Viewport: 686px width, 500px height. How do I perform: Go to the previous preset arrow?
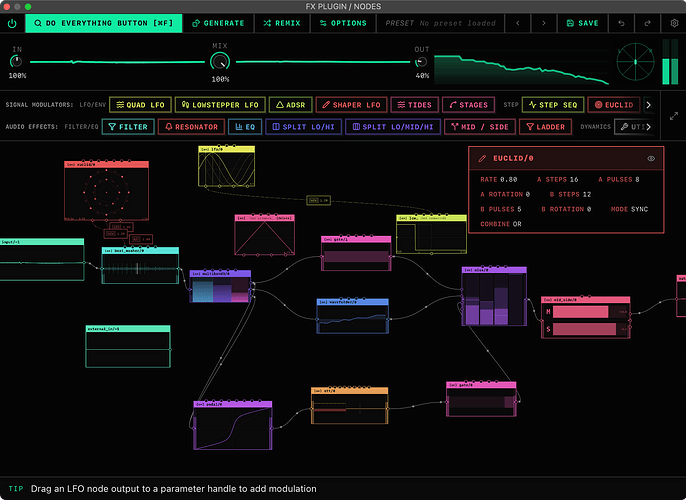[x=518, y=23]
